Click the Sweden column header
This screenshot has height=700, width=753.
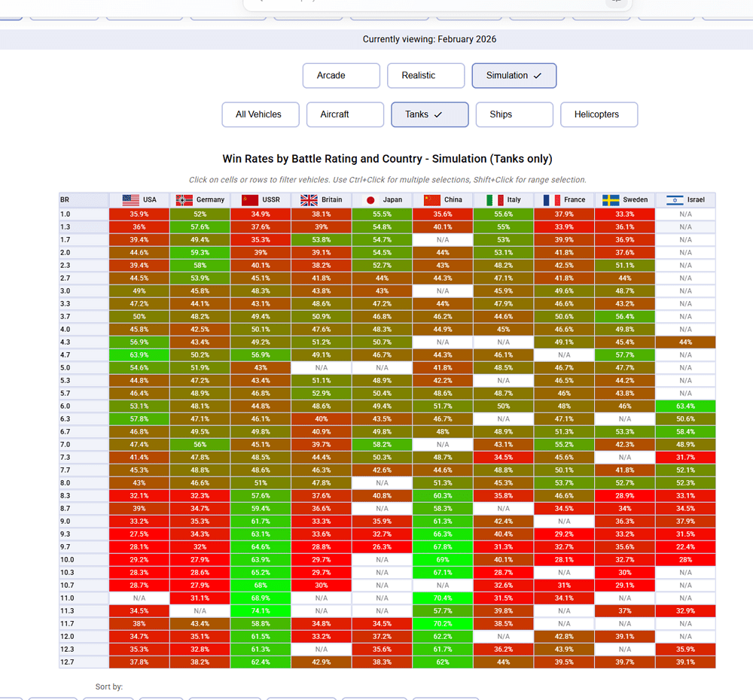(x=625, y=200)
